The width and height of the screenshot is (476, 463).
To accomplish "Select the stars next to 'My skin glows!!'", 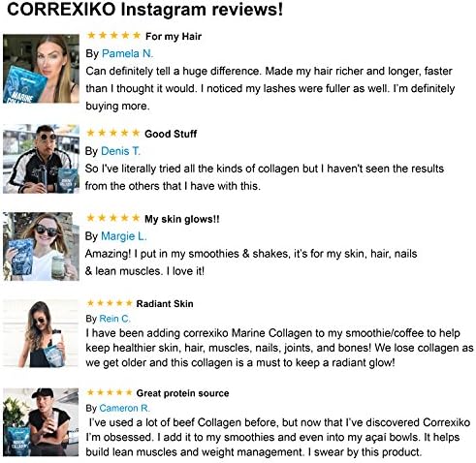I will (x=113, y=218).
